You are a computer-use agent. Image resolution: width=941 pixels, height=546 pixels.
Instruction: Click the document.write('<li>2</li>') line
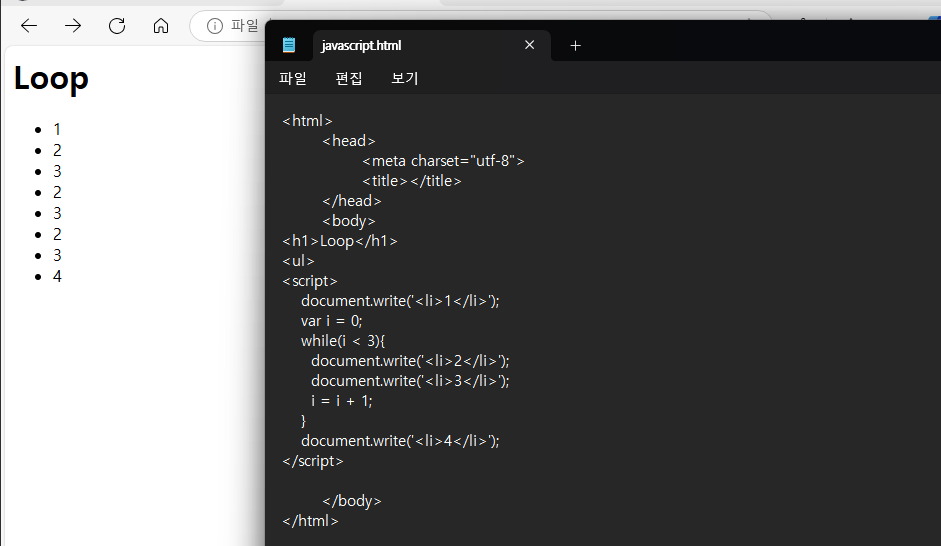coord(410,361)
